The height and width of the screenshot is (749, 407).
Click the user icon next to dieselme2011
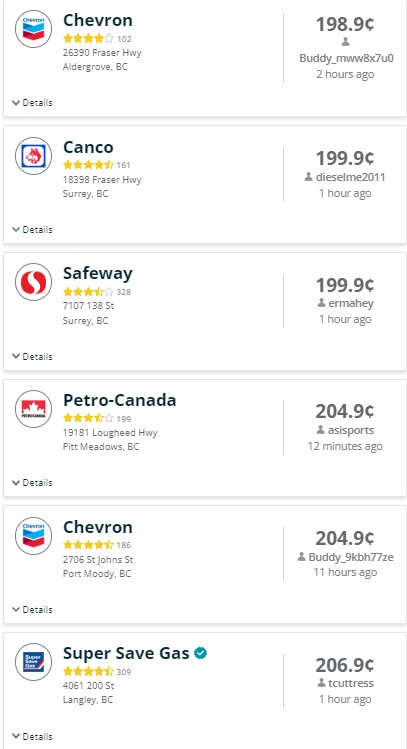pos(309,177)
